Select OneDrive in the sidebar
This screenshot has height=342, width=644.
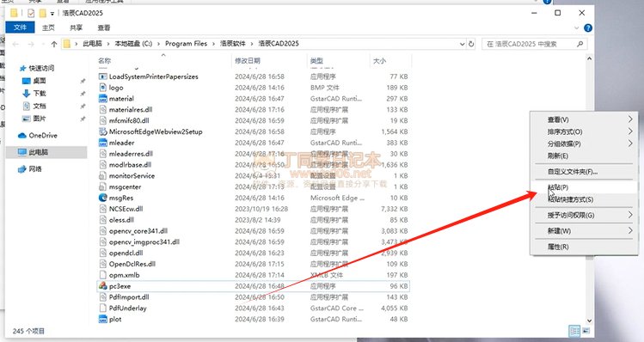point(43,135)
